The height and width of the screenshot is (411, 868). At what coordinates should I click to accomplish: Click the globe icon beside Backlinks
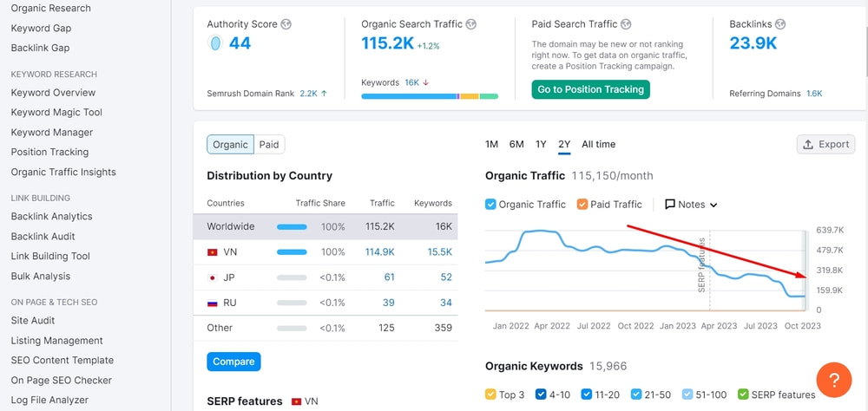click(780, 24)
